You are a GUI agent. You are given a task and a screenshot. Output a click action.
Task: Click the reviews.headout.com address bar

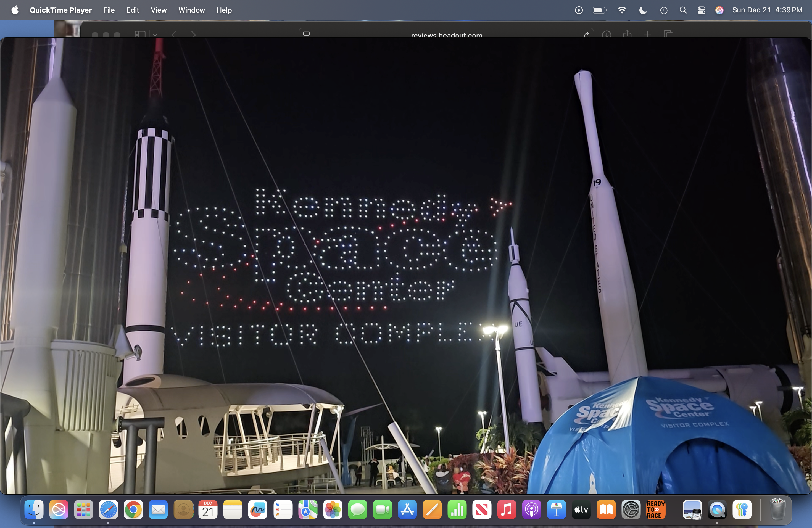(x=446, y=35)
